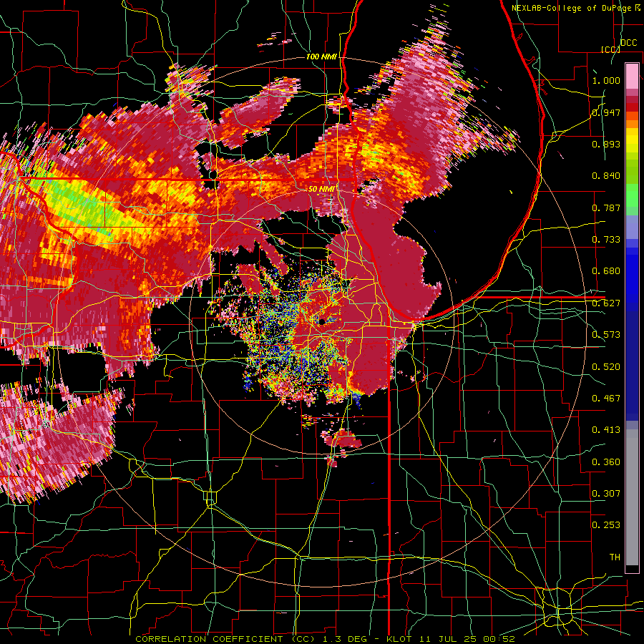The image size is (644, 644).
Task: Select the 0.947 scale value
Action: [606, 112]
